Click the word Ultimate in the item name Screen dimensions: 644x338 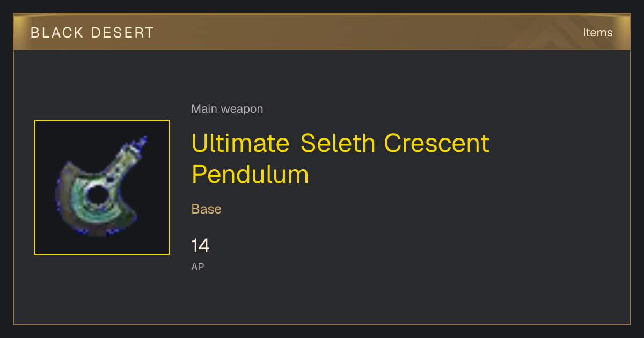click(x=240, y=143)
